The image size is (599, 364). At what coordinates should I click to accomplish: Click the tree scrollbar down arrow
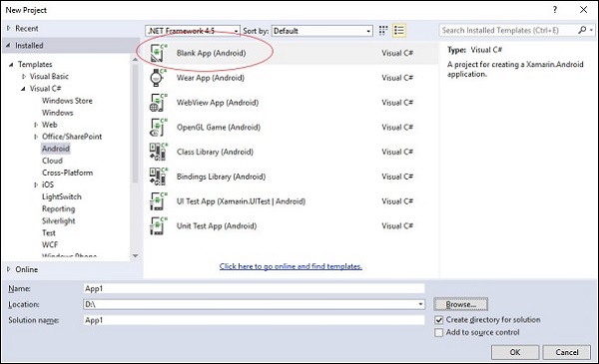(135, 255)
